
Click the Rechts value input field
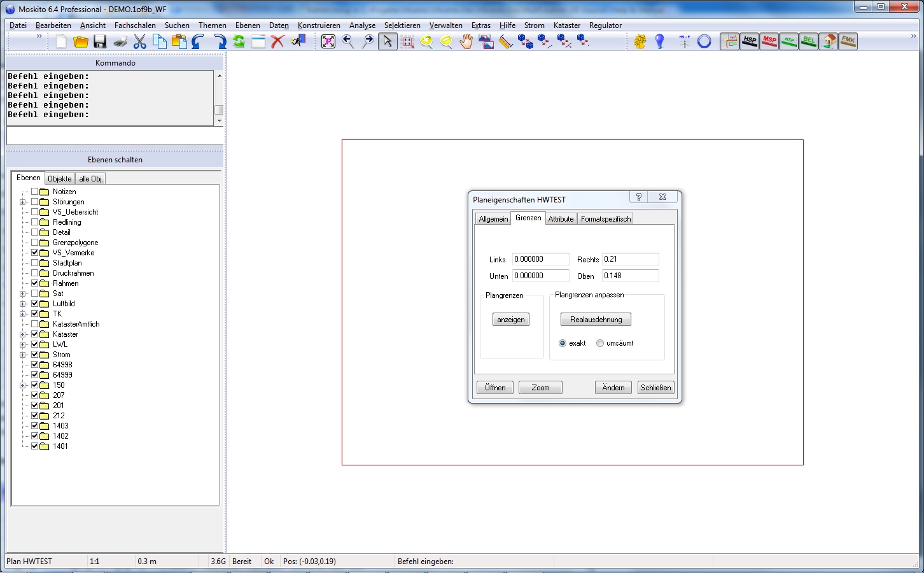(630, 259)
